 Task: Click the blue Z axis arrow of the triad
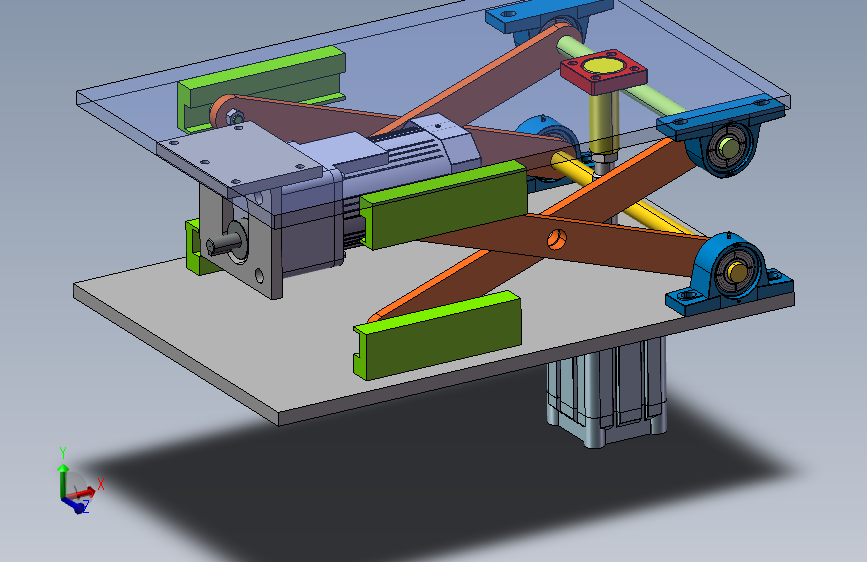click(74, 504)
